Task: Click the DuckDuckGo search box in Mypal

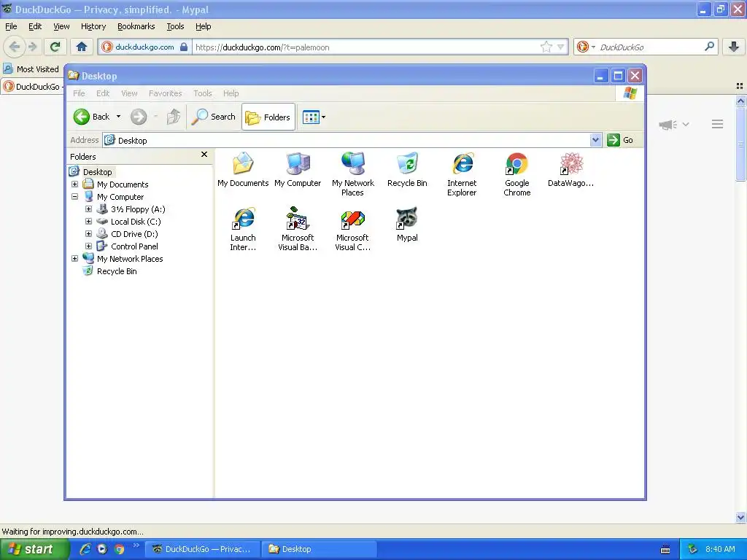Action: (651, 47)
